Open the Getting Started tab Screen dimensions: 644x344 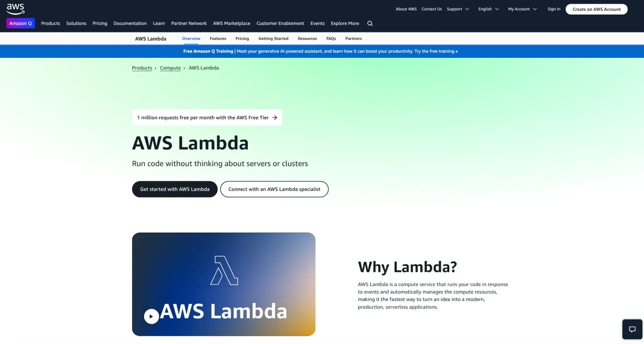point(273,38)
